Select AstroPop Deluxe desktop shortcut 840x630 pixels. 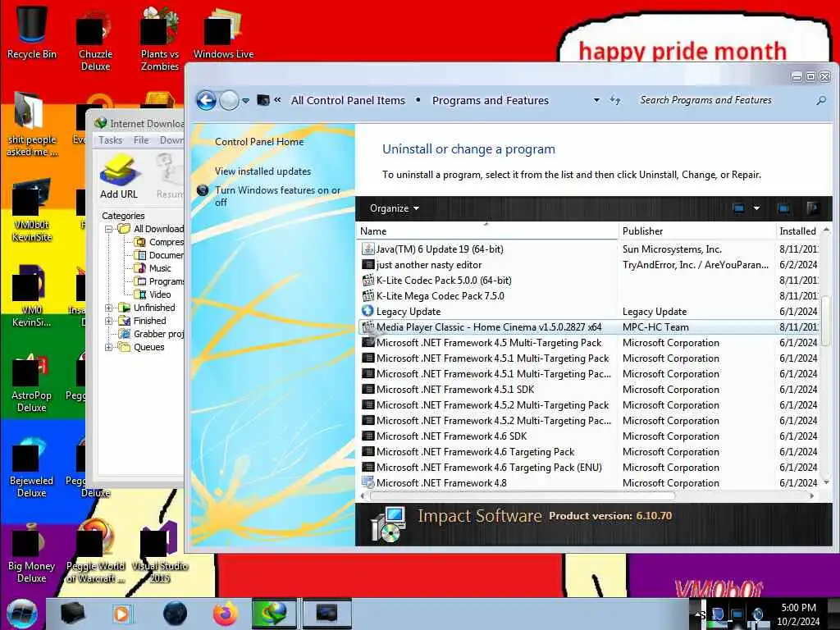click(32, 383)
